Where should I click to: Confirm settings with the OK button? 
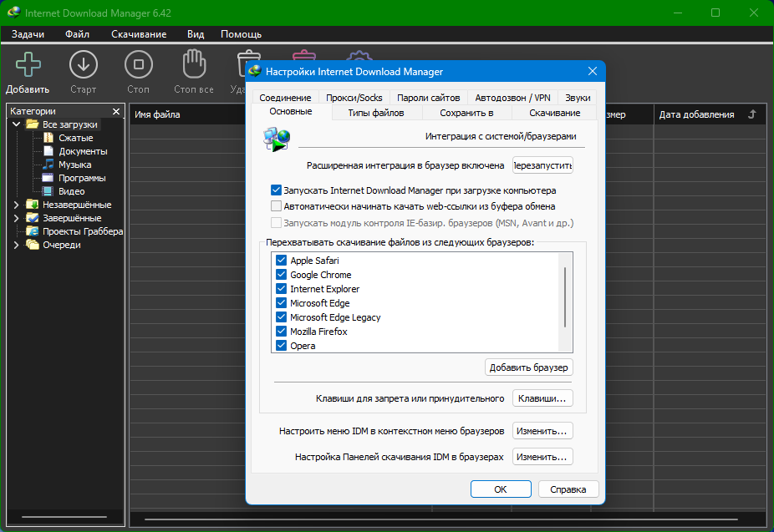(x=500, y=489)
